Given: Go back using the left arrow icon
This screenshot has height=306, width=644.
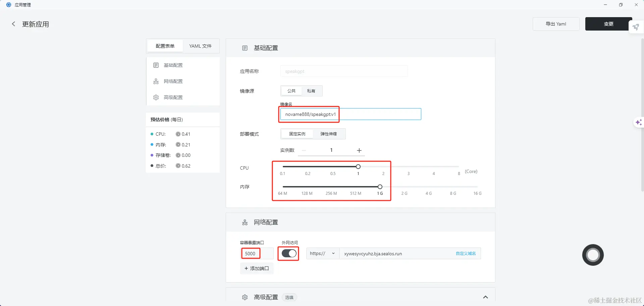Looking at the screenshot, I should [13, 24].
